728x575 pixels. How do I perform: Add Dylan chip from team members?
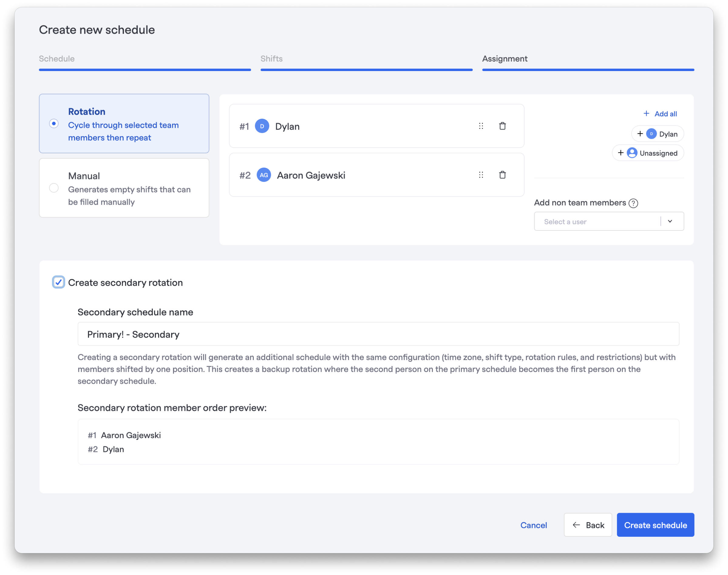click(x=657, y=134)
